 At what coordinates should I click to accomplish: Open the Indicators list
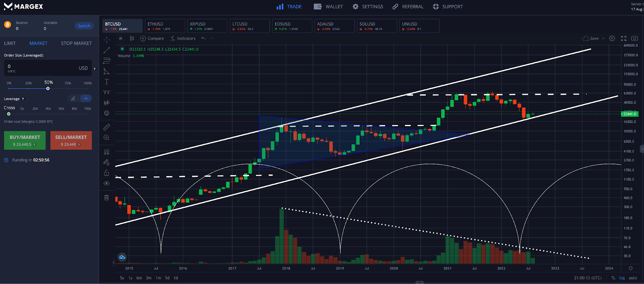coord(183,38)
